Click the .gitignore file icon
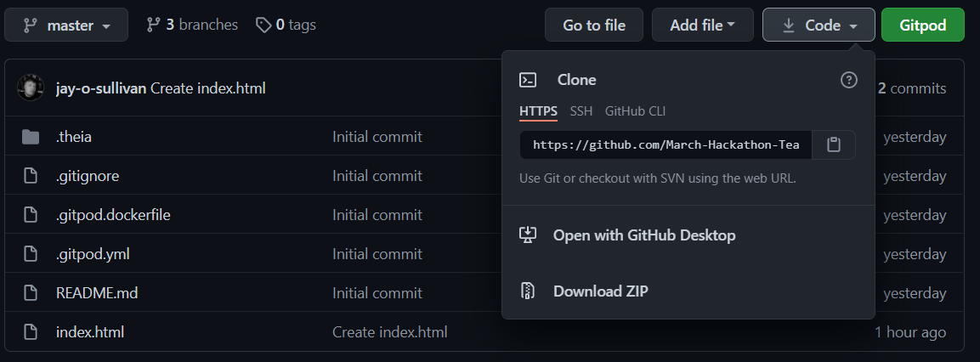The width and height of the screenshot is (980, 362). tap(31, 176)
